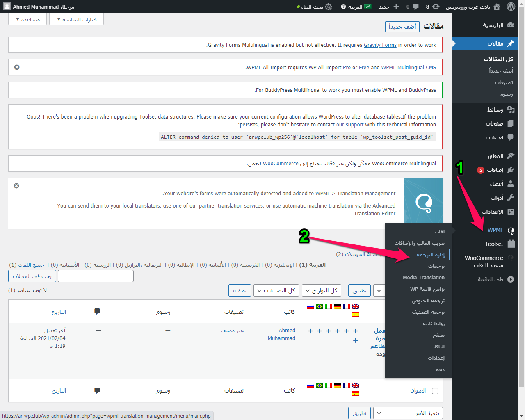Open تصنيفات under the مقالات menu
This screenshot has height=420, width=525.
[504, 82]
